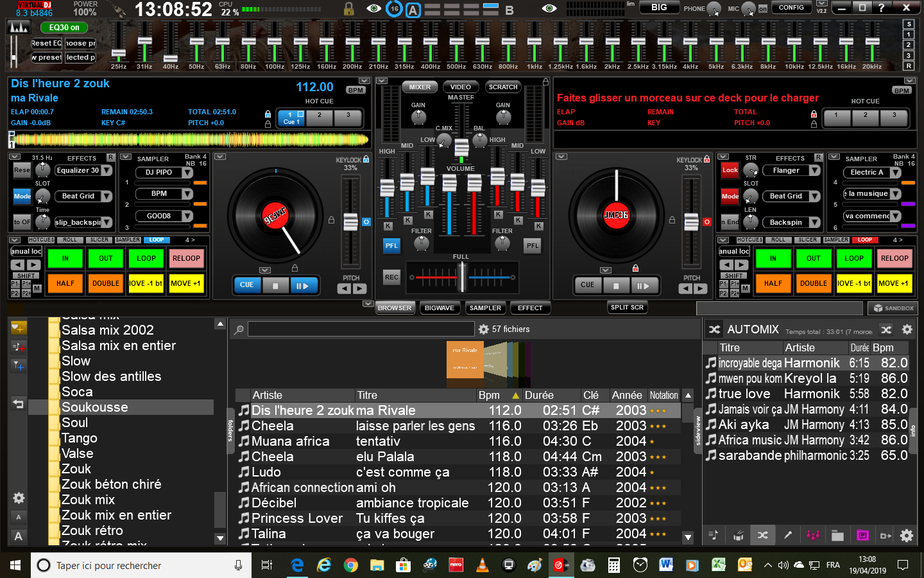Toggle left deck KEYLOCK padlock
The height and width of the screenshot is (578, 924).
(366, 159)
